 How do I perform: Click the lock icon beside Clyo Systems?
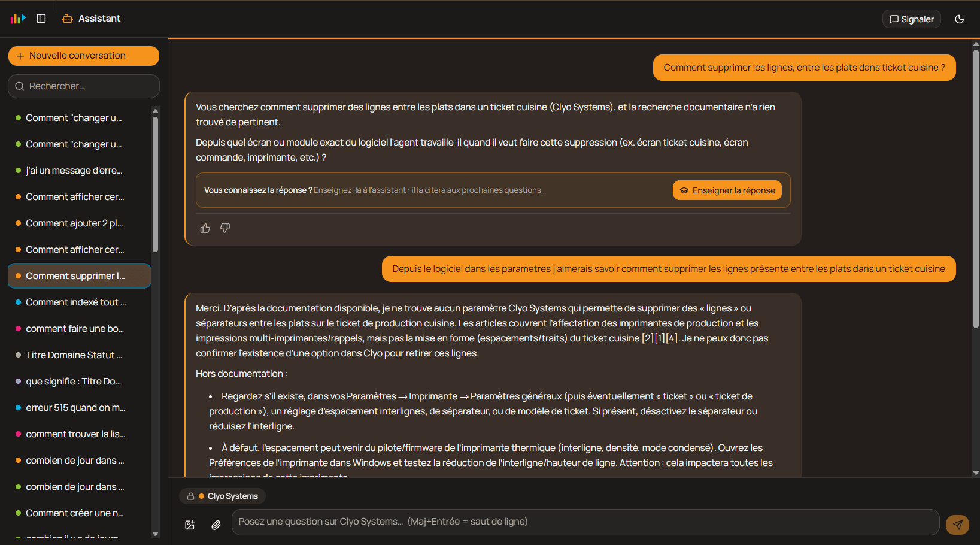190,496
